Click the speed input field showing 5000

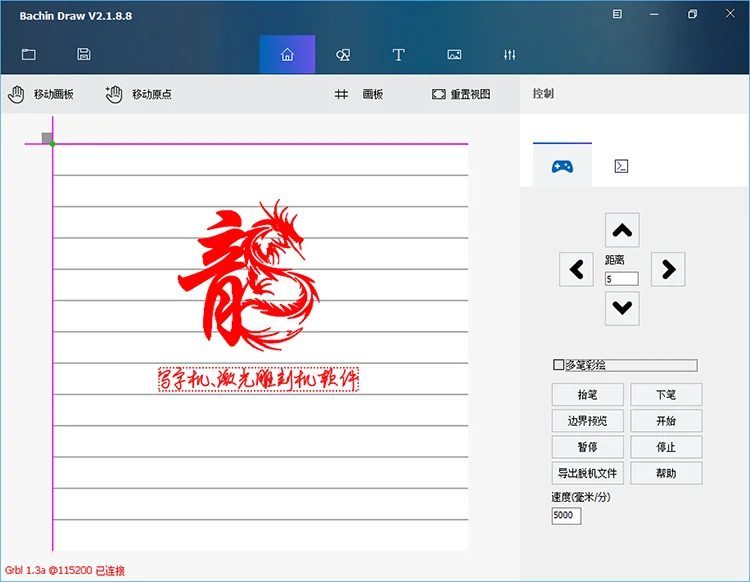pyautogui.click(x=566, y=516)
